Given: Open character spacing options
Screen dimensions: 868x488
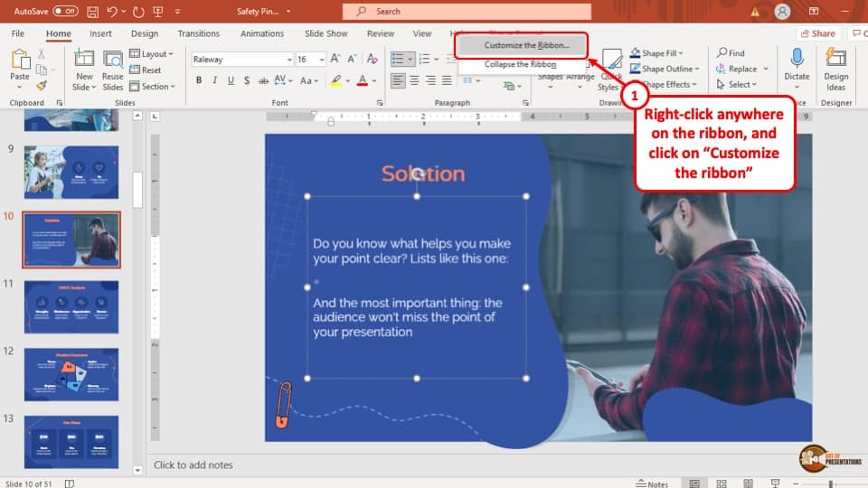Looking at the screenshot, I should pyautogui.click(x=283, y=80).
